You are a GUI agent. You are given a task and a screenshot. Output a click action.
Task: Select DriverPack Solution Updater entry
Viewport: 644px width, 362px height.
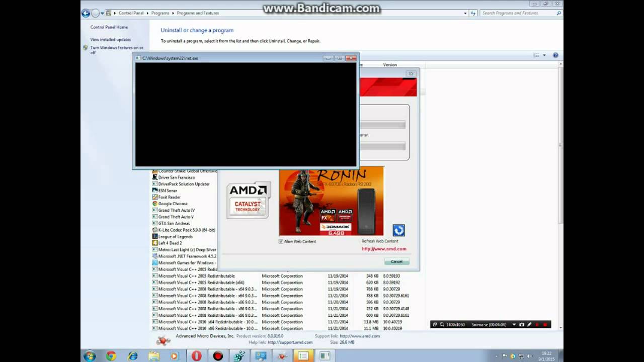click(x=184, y=184)
